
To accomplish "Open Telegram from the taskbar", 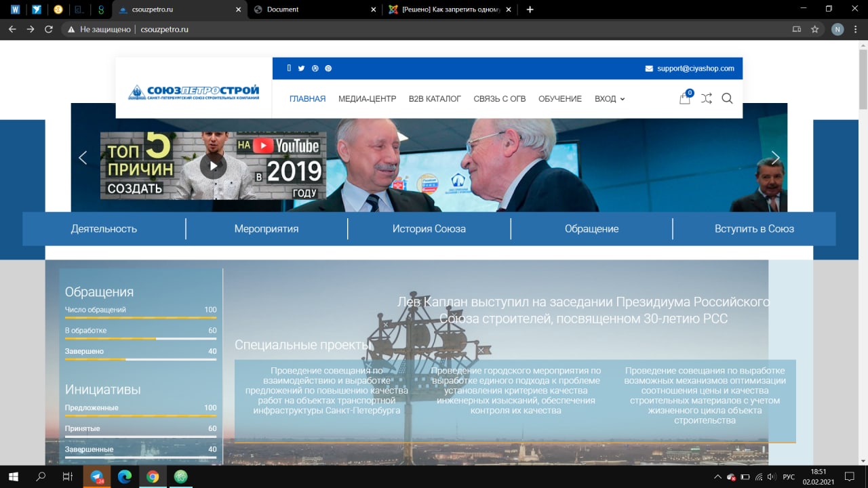I will [97, 476].
